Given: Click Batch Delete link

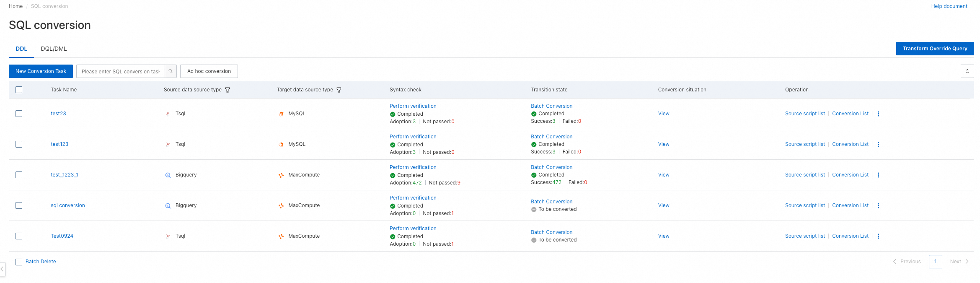Looking at the screenshot, I should pyautogui.click(x=41, y=262).
